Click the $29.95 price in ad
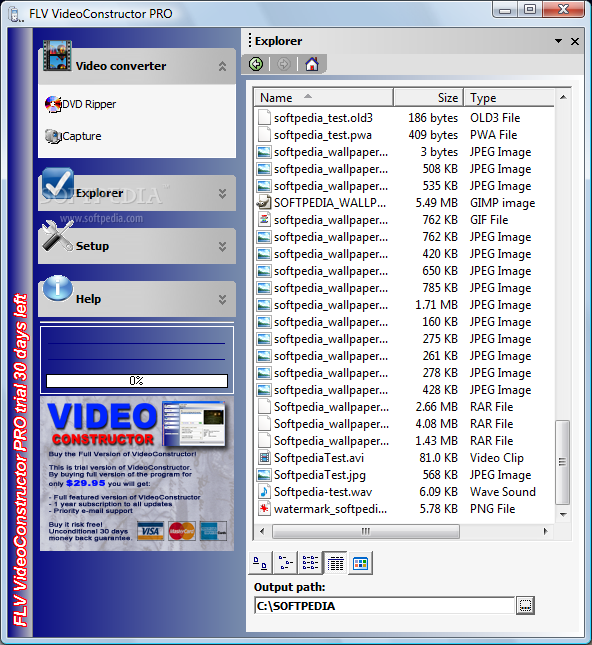The image size is (592, 645). [86, 483]
